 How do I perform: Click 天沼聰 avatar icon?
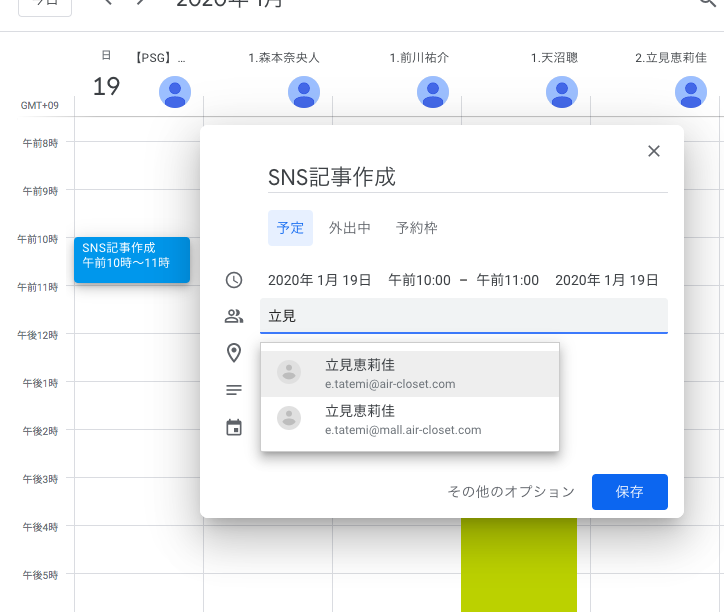pos(562,92)
